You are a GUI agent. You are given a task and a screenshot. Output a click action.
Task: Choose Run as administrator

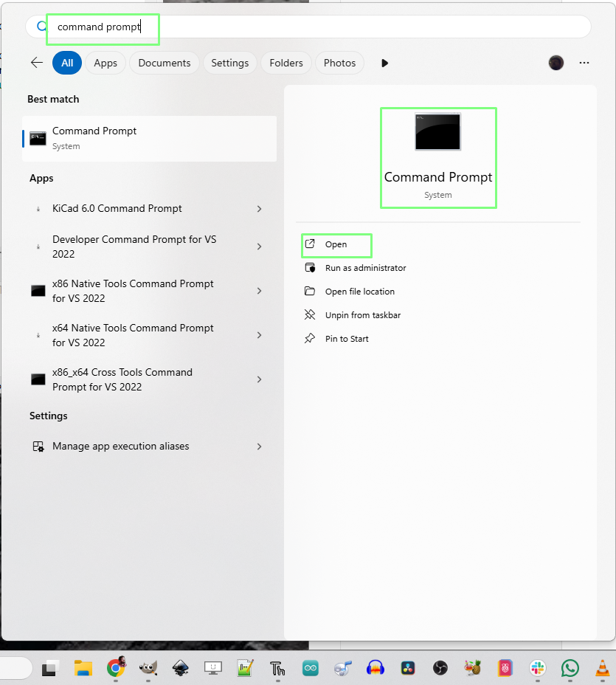pos(356,268)
